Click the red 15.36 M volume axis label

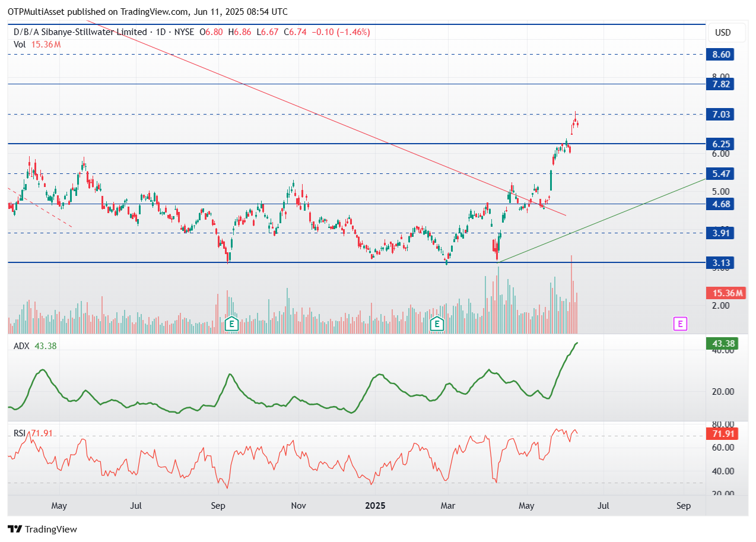click(725, 293)
